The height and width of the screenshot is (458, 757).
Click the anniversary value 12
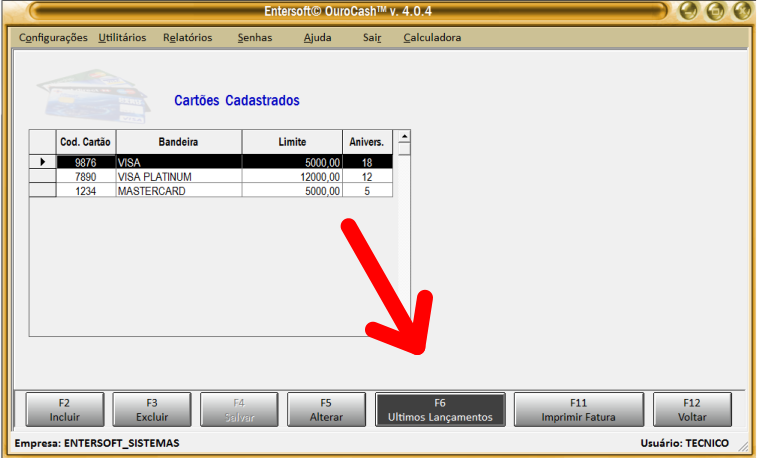[x=367, y=177]
